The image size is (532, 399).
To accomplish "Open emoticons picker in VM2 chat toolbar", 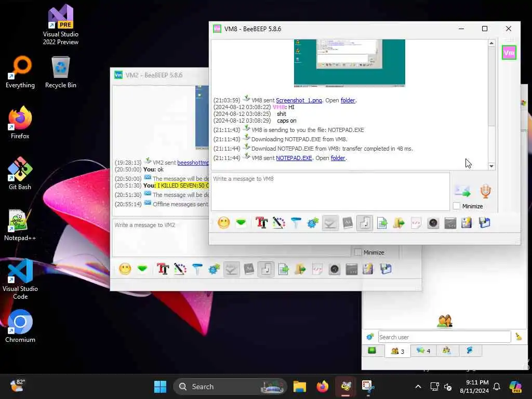I will [x=125, y=269].
